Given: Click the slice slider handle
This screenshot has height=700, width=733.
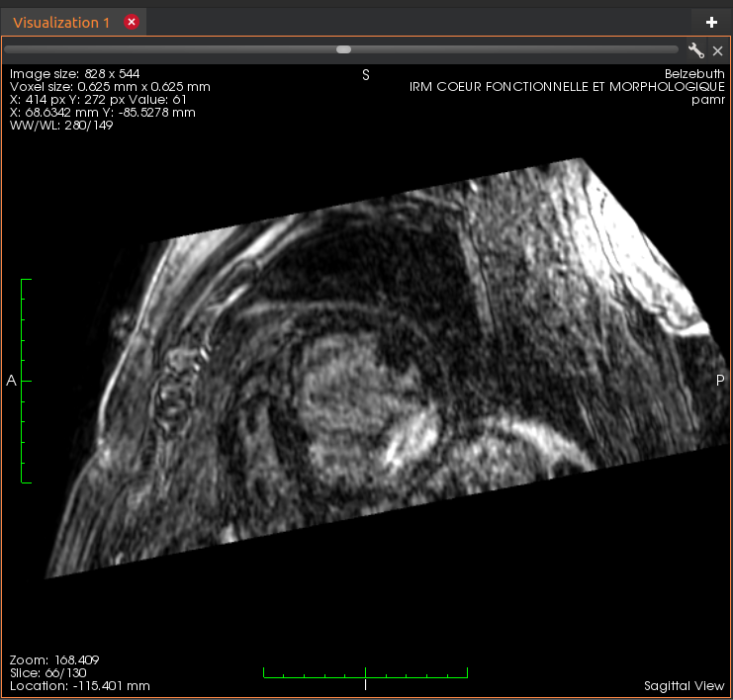Looking at the screenshot, I should 343,49.
